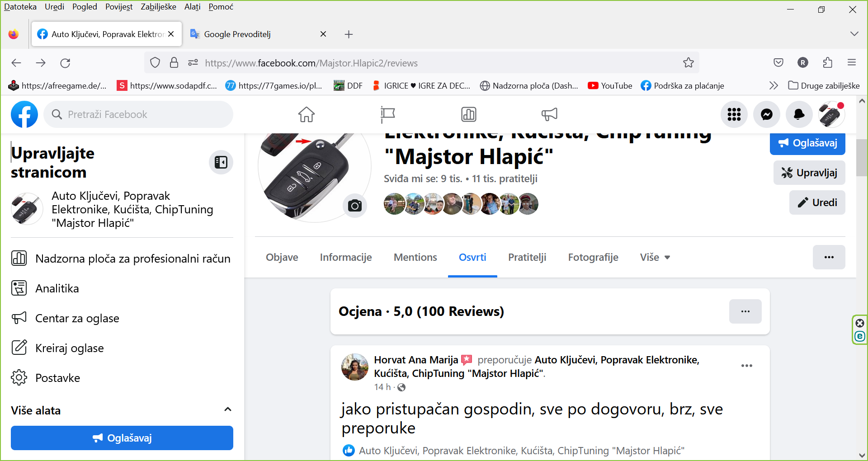Open the Horvat Ana Marija profile link
Screen dimensions: 868x461
pos(416,360)
